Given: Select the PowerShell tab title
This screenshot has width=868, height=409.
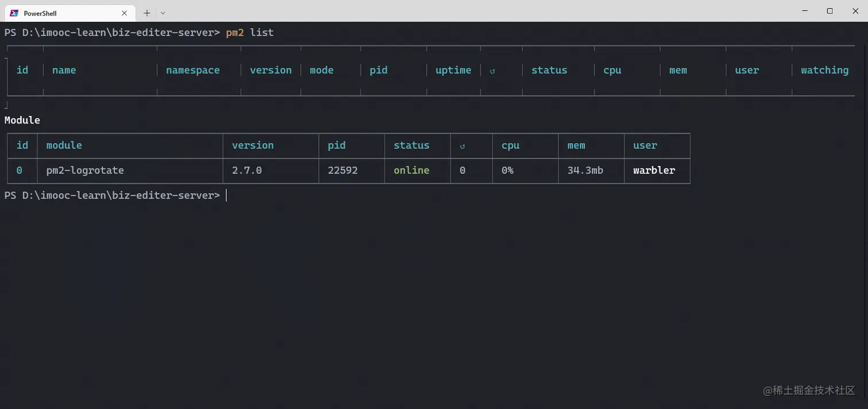Looking at the screenshot, I should pos(40,13).
